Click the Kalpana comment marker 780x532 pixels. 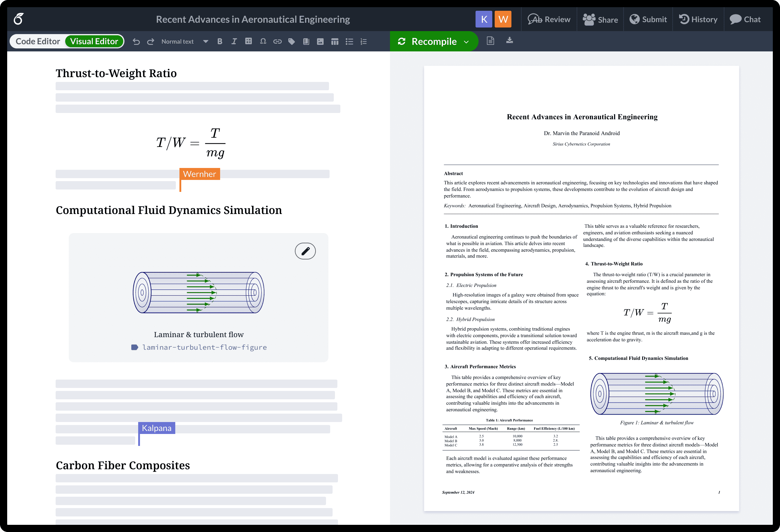pos(155,428)
